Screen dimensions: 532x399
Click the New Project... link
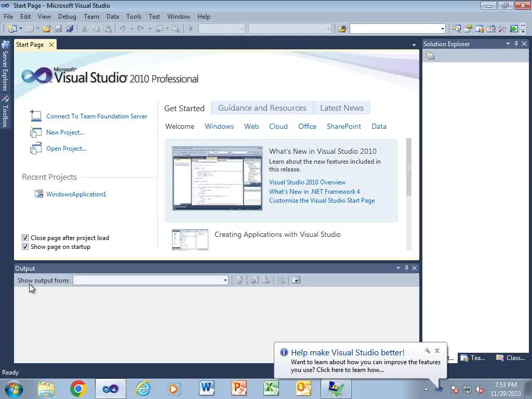pos(65,132)
